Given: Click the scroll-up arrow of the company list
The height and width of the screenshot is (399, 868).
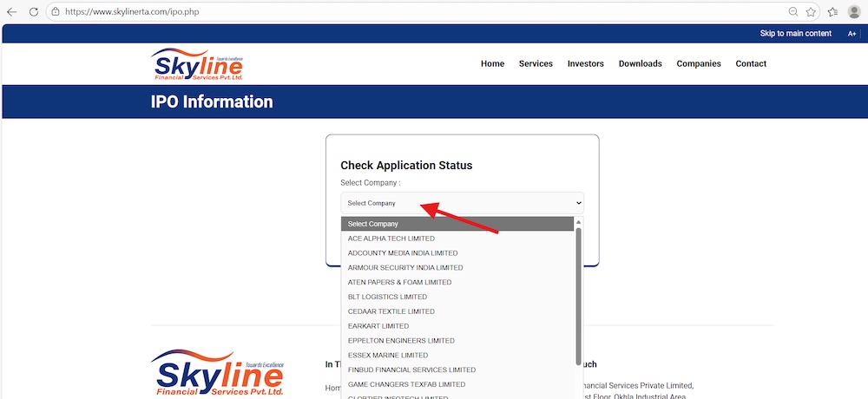Looking at the screenshot, I should pos(578,222).
